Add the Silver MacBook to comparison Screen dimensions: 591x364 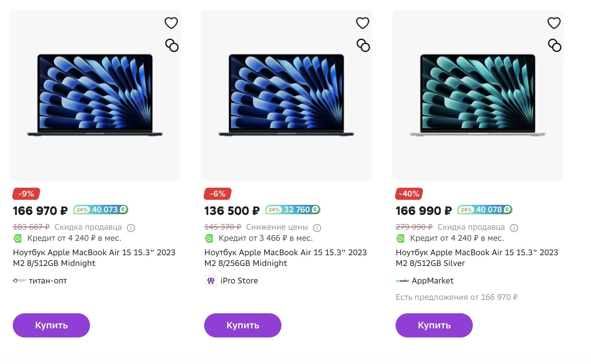555,45
